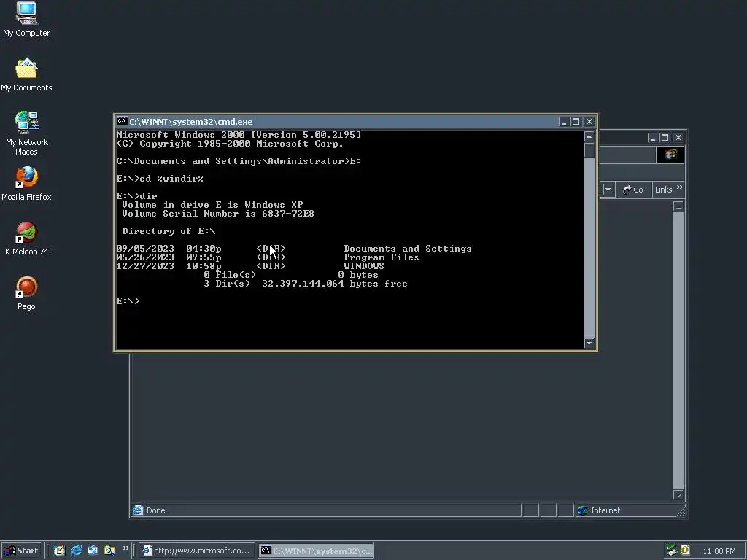747x560 pixels.
Task: Click the search folder quick launch icon
Action: 109,551
